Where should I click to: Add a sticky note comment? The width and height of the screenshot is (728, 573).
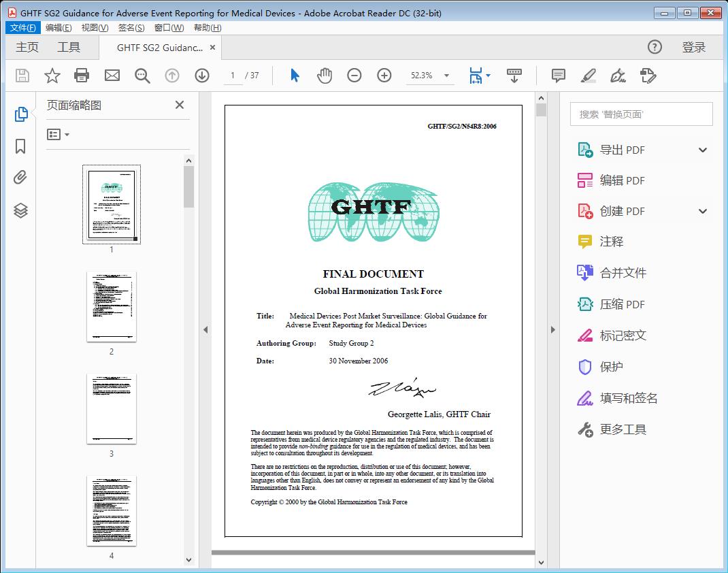[558, 76]
